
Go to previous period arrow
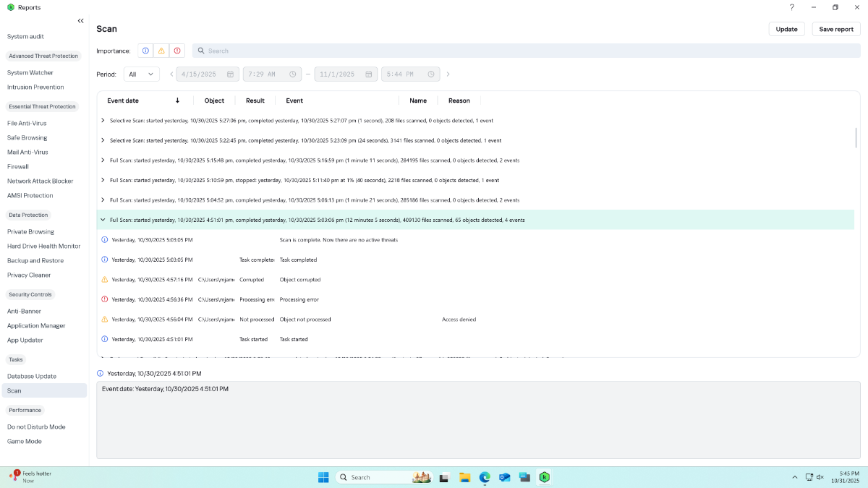click(171, 74)
